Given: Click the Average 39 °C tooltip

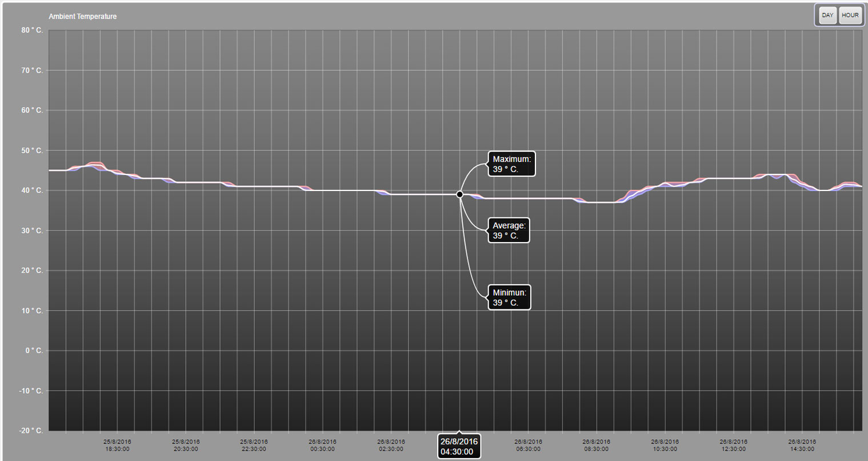Looking at the screenshot, I should coord(509,230).
